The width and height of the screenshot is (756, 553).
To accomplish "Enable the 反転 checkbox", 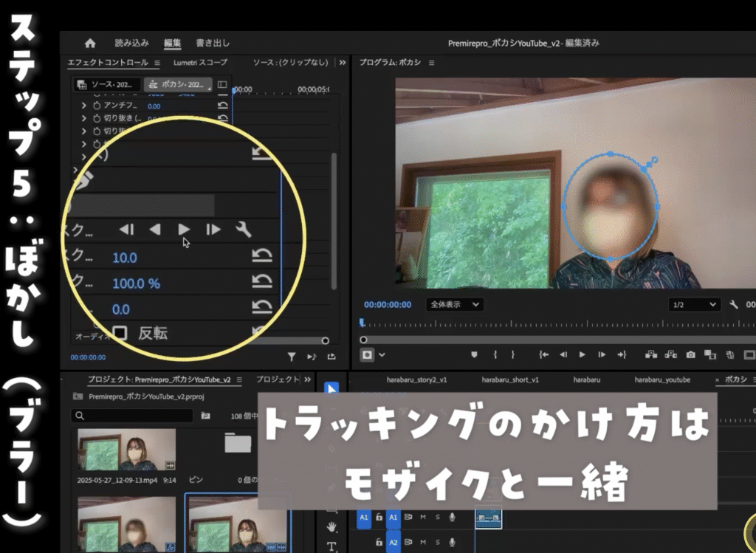I will [x=119, y=333].
